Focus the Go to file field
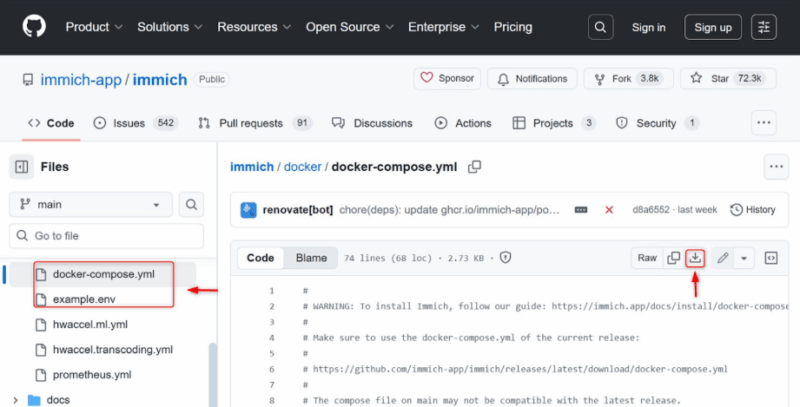The image size is (800, 407). coord(107,236)
